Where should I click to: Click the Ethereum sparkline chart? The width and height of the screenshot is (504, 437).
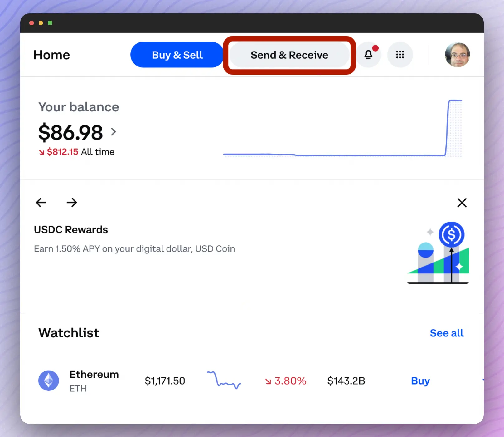coord(224,380)
